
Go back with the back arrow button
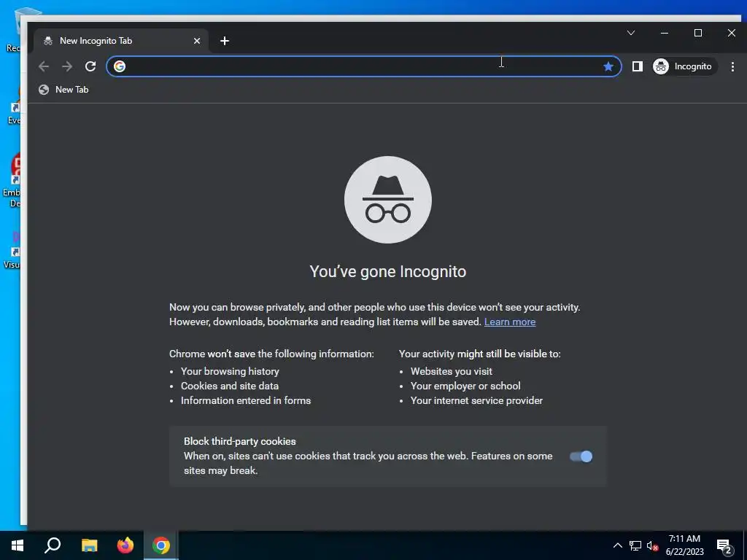pos(44,66)
